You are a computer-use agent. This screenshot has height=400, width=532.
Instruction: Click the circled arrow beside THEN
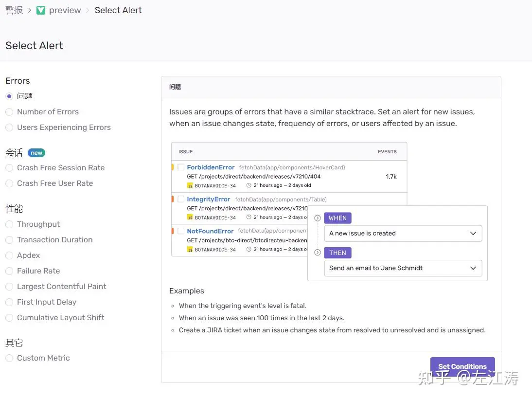318,253
